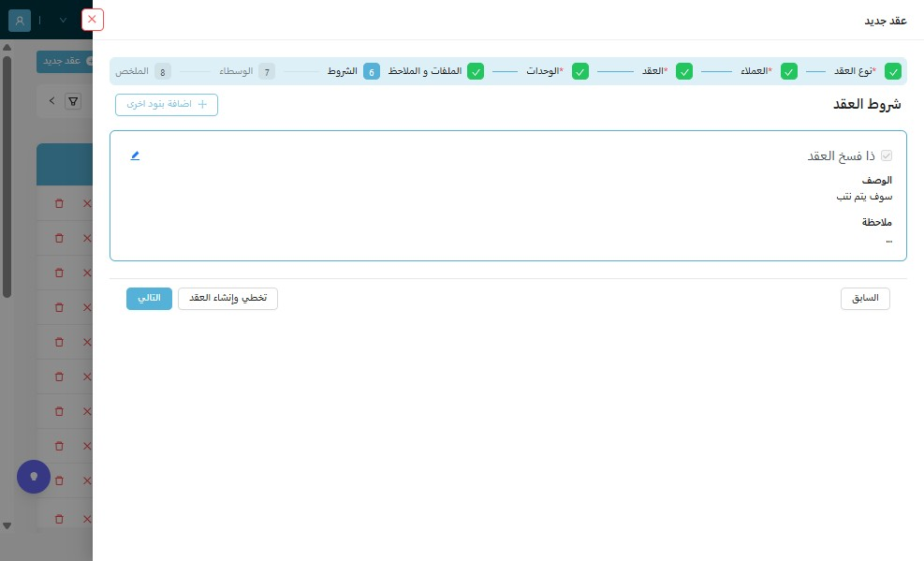Click the scroll-down arrow of the background scrollbar
The image size is (924, 561).
pyautogui.click(x=7, y=525)
